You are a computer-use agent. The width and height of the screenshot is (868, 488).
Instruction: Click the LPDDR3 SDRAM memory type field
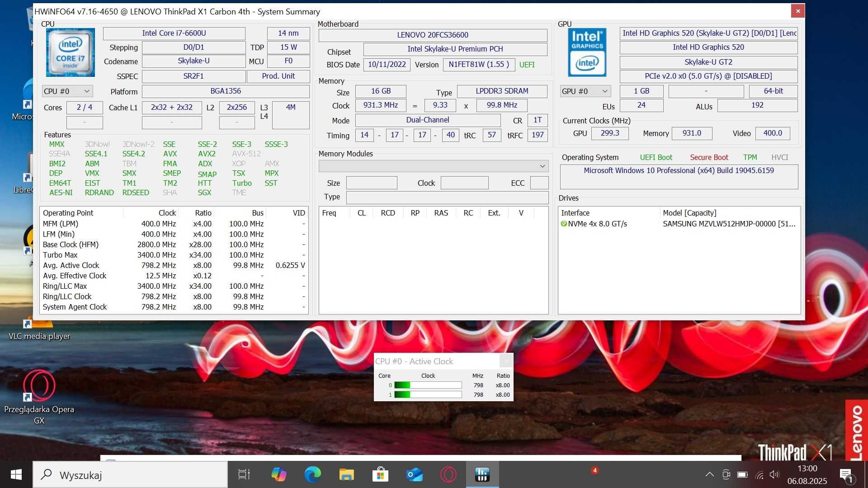coord(502,91)
